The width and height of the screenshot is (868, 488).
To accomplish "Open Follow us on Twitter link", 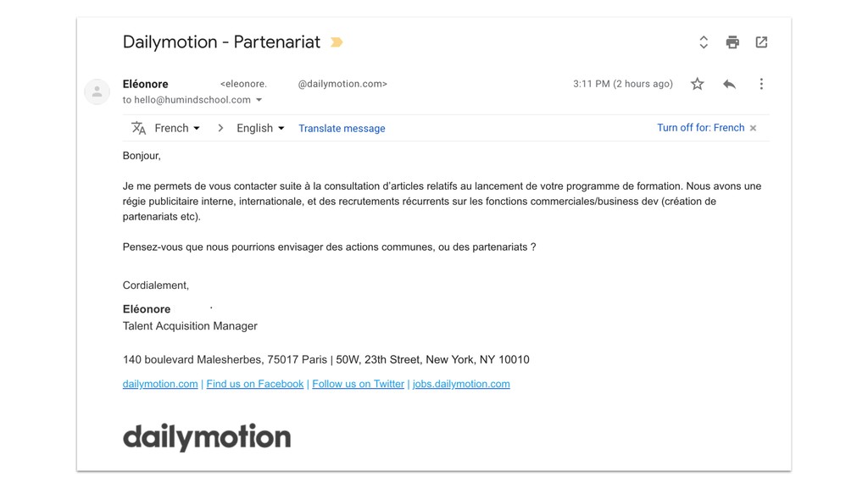I will (359, 384).
